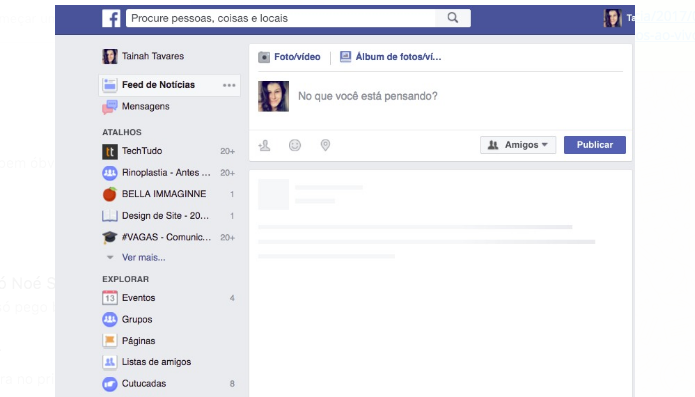Click the Grupos icon
The height and width of the screenshot is (397, 695).
[x=109, y=319]
